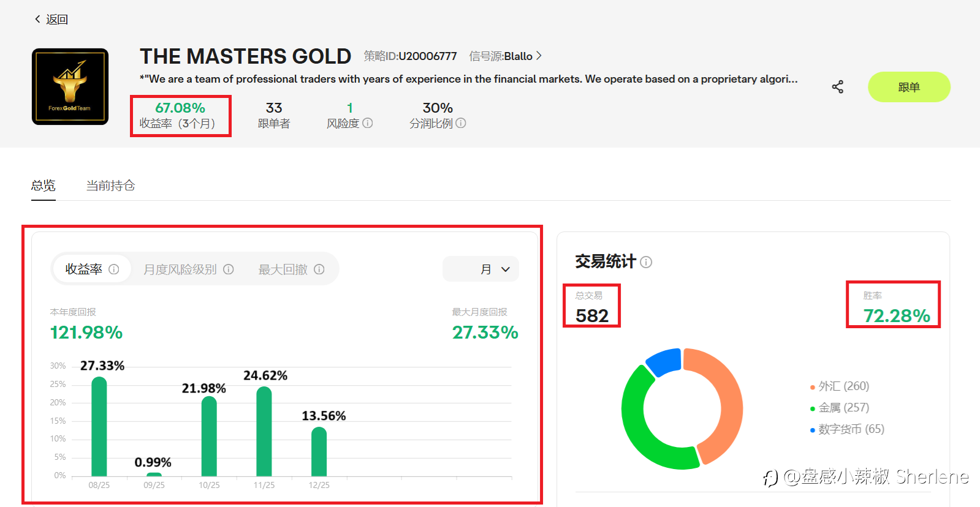Click the ForexGoldTeam profile logo
The height and width of the screenshot is (507, 980).
point(70,86)
